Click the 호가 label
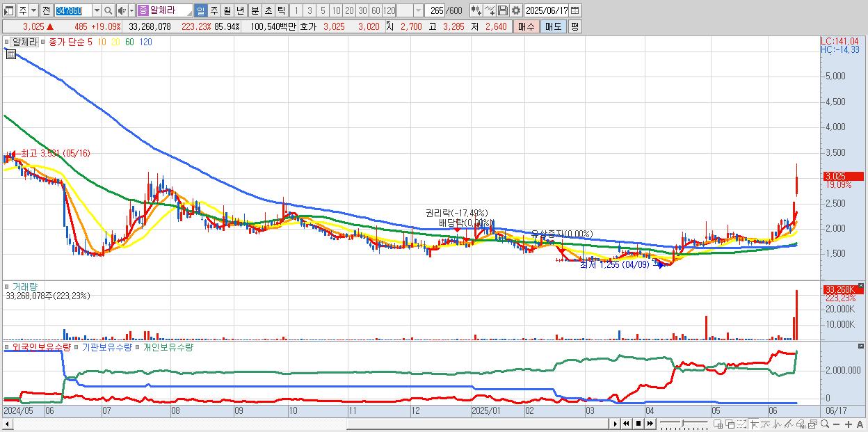The image size is (868, 432). click(x=308, y=26)
